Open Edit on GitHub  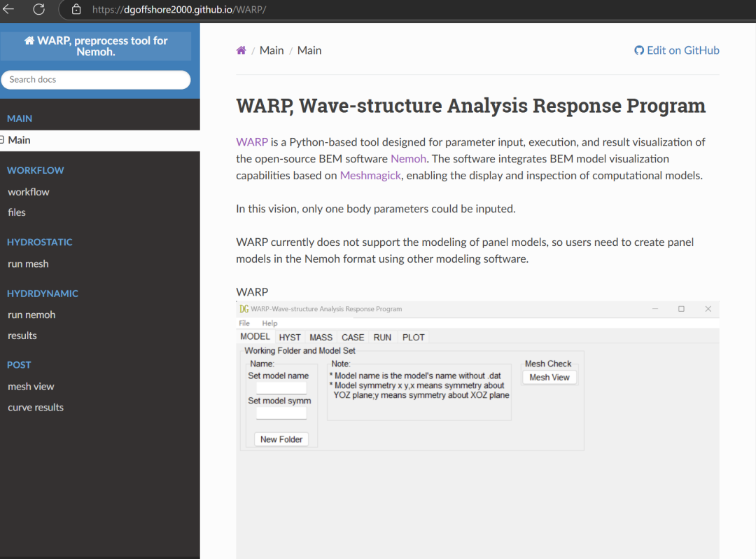(676, 50)
